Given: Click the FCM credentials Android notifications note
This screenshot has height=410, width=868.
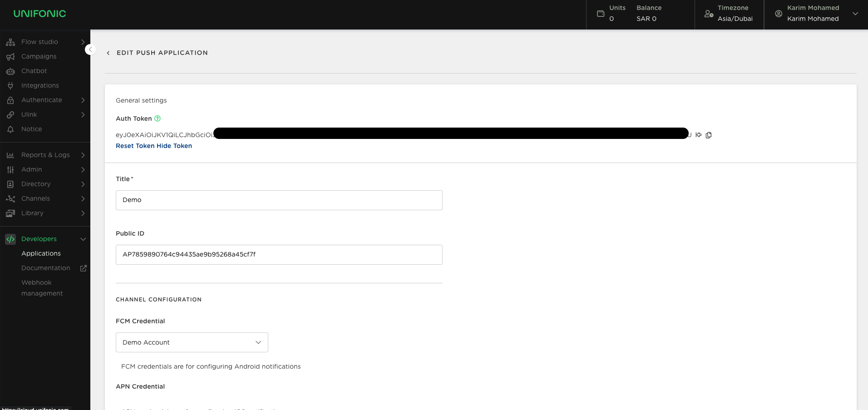Looking at the screenshot, I should (x=211, y=366).
